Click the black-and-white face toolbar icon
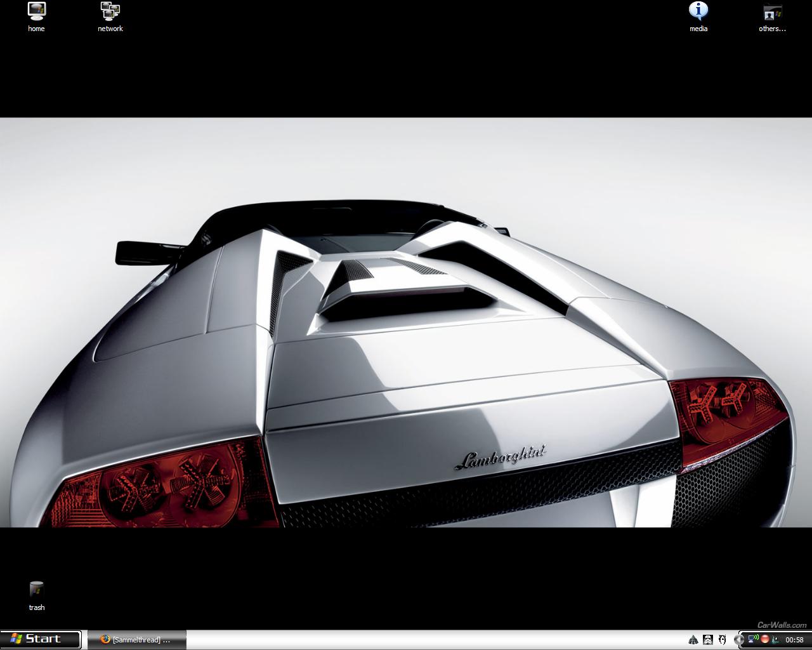 pyautogui.click(x=723, y=640)
